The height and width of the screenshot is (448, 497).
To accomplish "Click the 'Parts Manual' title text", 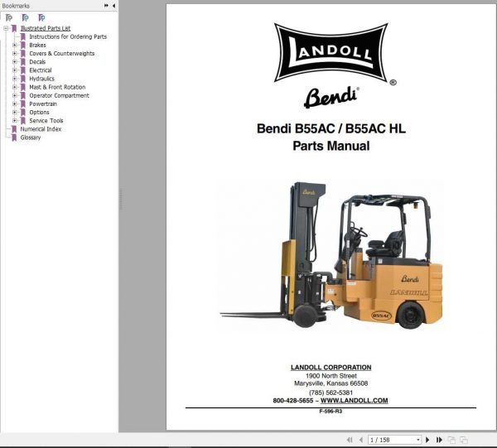I will [331, 146].
